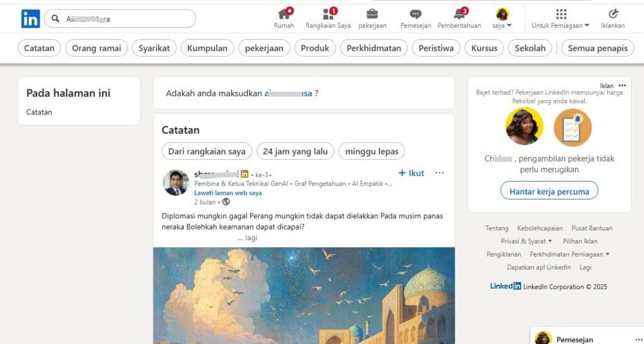The image size is (644, 344).
Task: Open the pekerjaan briefcase icon
Action: tap(372, 14)
